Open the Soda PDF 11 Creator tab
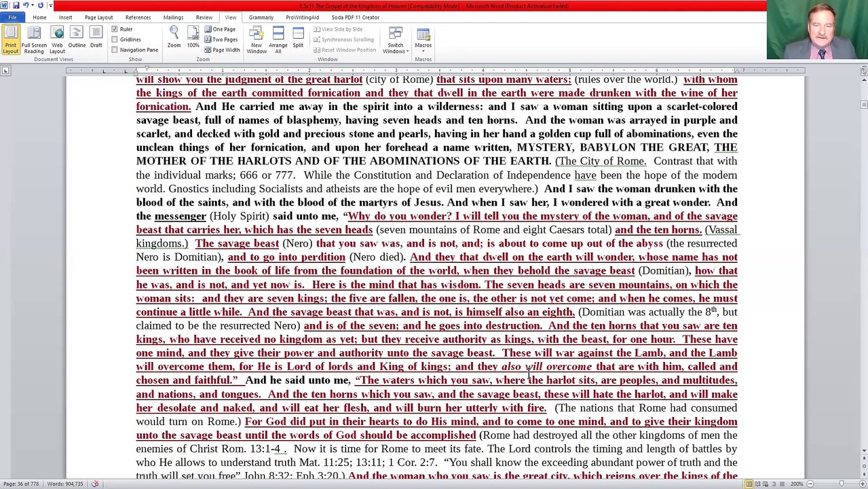The width and height of the screenshot is (868, 489). pos(355,17)
